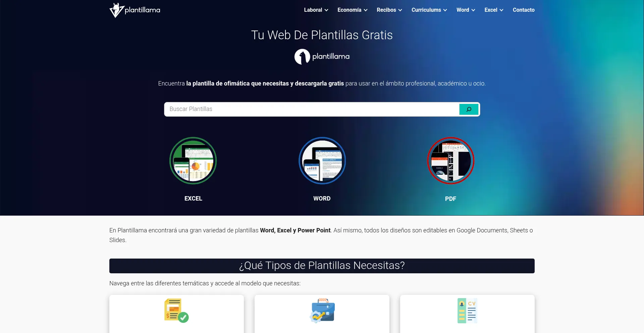Click the 'Tu Web De Plantillas Gratis' heading
This screenshot has width=644, height=333.
coord(322,35)
